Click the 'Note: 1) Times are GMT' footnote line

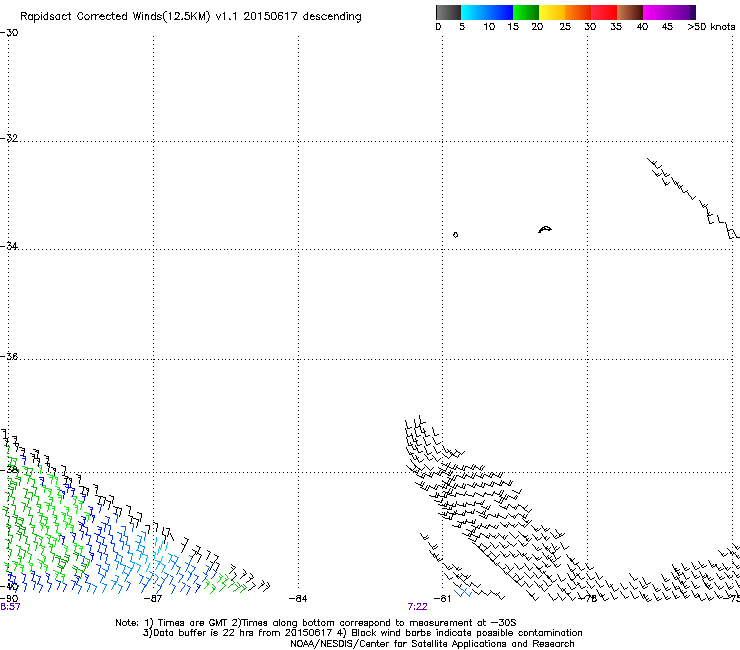316,623
